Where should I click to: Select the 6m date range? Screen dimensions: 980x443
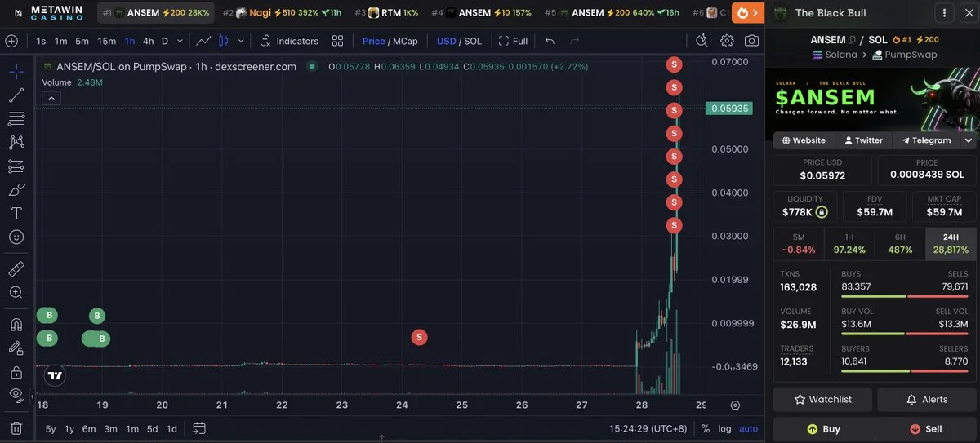point(88,428)
